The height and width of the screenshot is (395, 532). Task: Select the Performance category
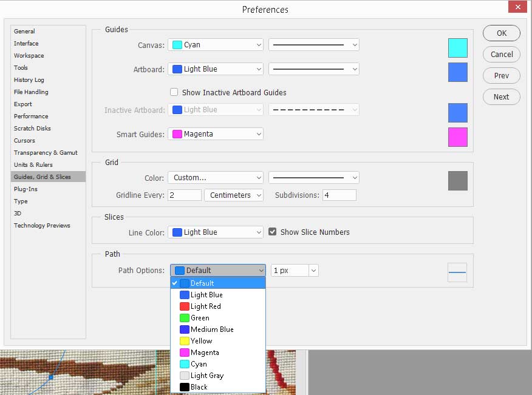[31, 116]
